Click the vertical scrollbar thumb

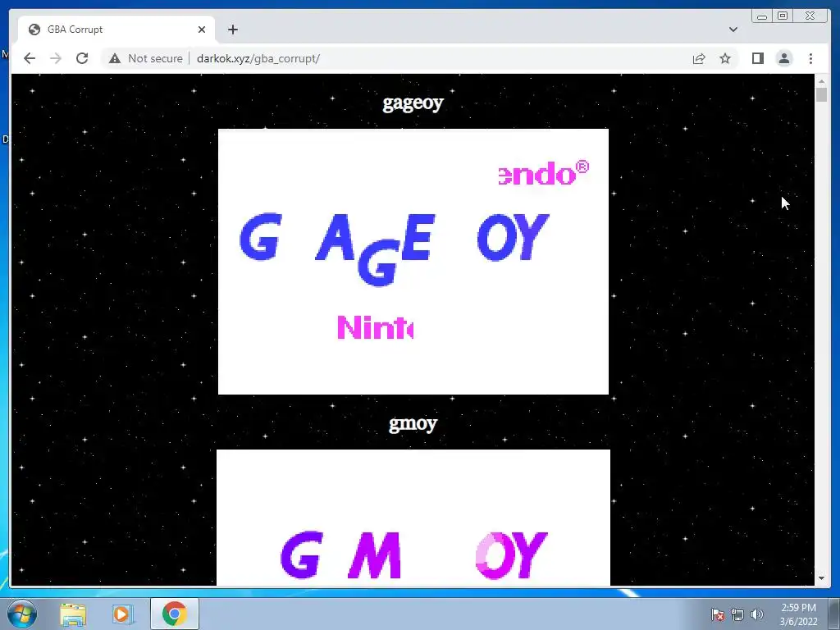[821, 95]
